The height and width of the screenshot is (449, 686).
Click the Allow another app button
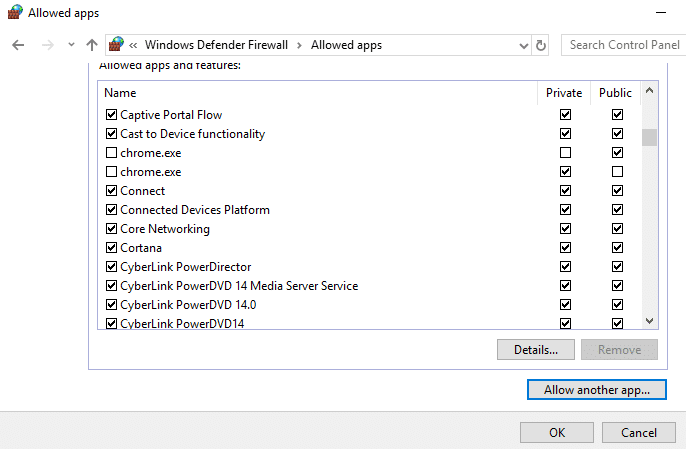pyautogui.click(x=596, y=390)
